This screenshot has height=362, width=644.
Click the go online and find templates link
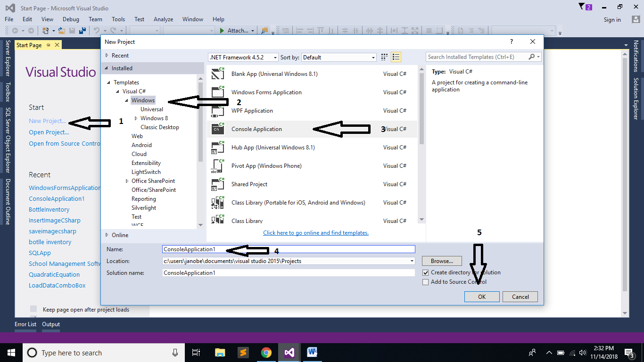[x=316, y=233]
